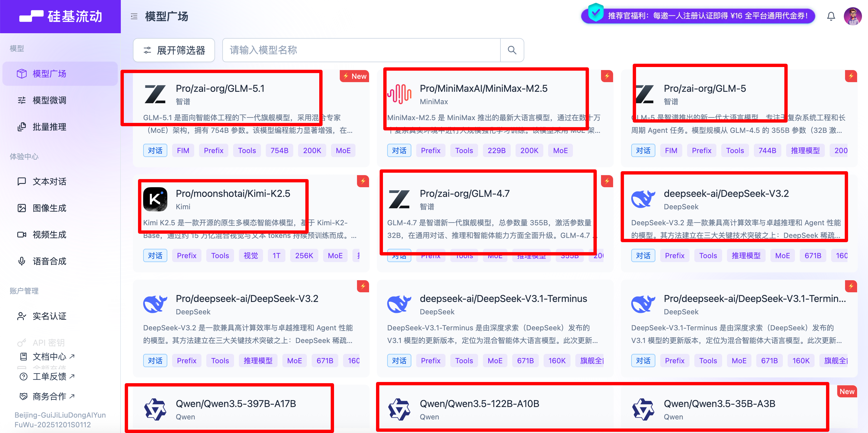Click the model name search field
The width and height of the screenshot is (868, 433).
coord(361,50)
